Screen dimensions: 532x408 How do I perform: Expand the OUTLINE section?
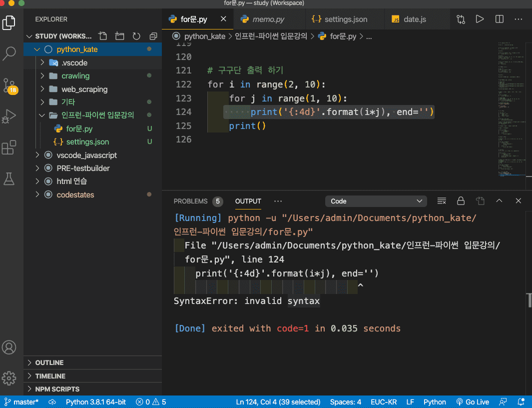(x=49, y=362)
